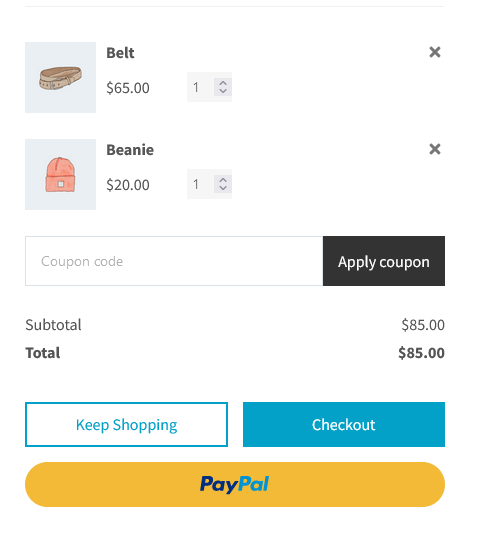The width and height of the screenshot is (478, 536).
Task: Increase Belt quantity with up arrow
Action: (x=223, y=83)
